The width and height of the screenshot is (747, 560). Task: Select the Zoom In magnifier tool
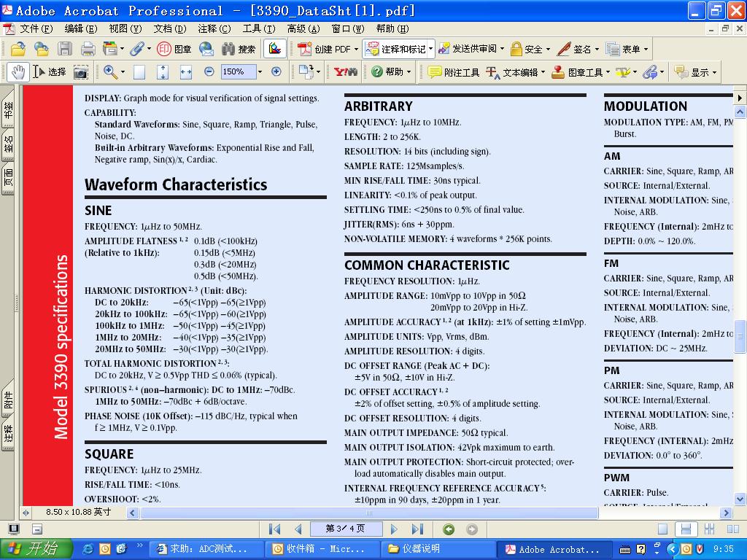[x=111, y=72]
